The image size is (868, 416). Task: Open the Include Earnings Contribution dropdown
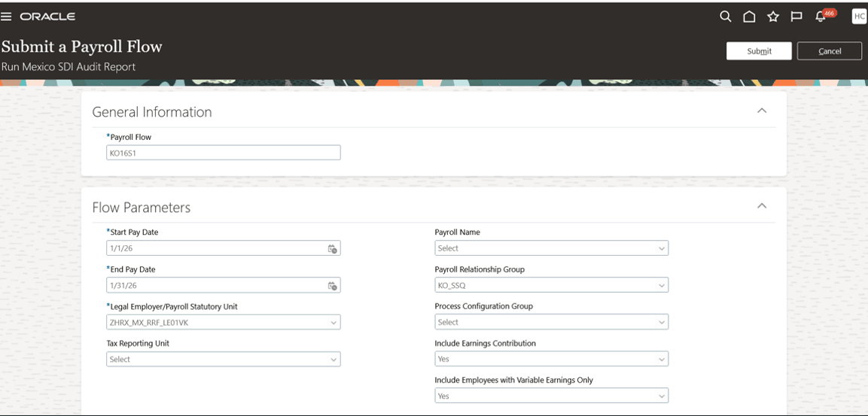click(x=551, y=359)
